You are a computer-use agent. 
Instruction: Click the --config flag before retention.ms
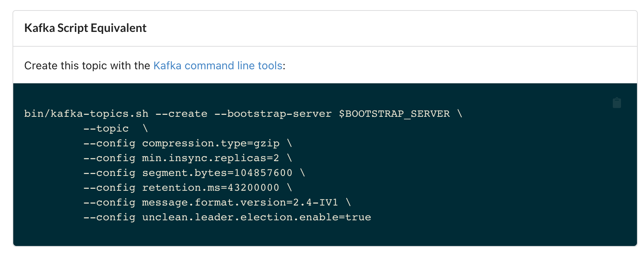[x=109, y=188]
